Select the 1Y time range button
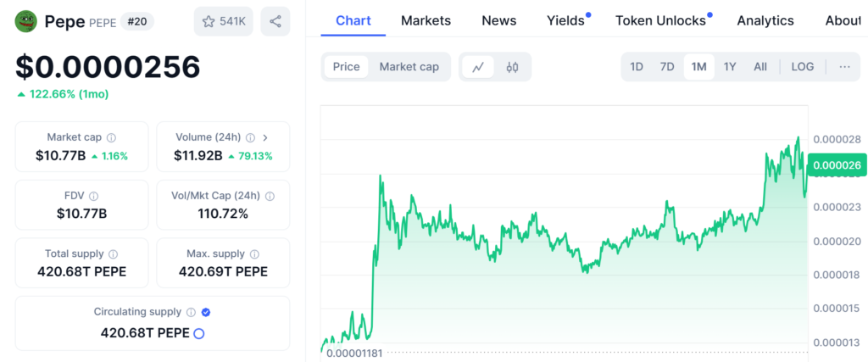Image resolution: width=868 pixels, height=362 pixels. pos(729,67)
